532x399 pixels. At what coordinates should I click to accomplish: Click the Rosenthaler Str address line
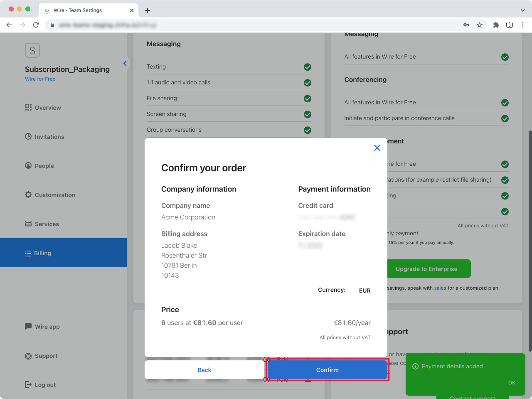coord(184,256)
